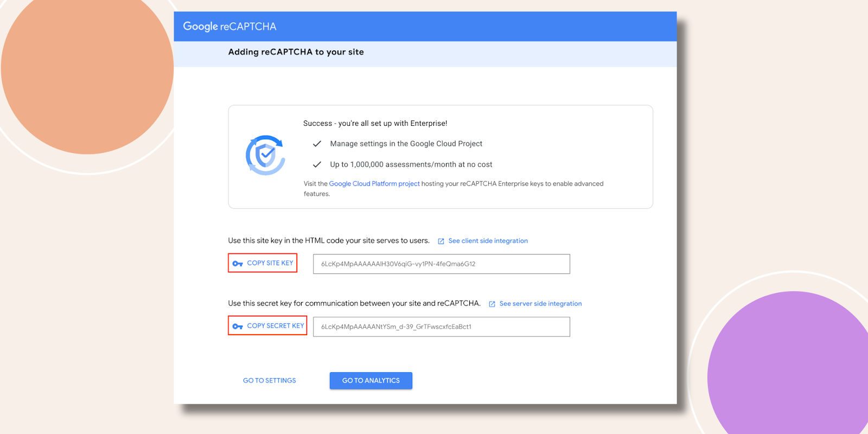Click checkmark beside 1,000,000 assessments line
The width and height of the screenshot is (868, 434).
[317, 164]
